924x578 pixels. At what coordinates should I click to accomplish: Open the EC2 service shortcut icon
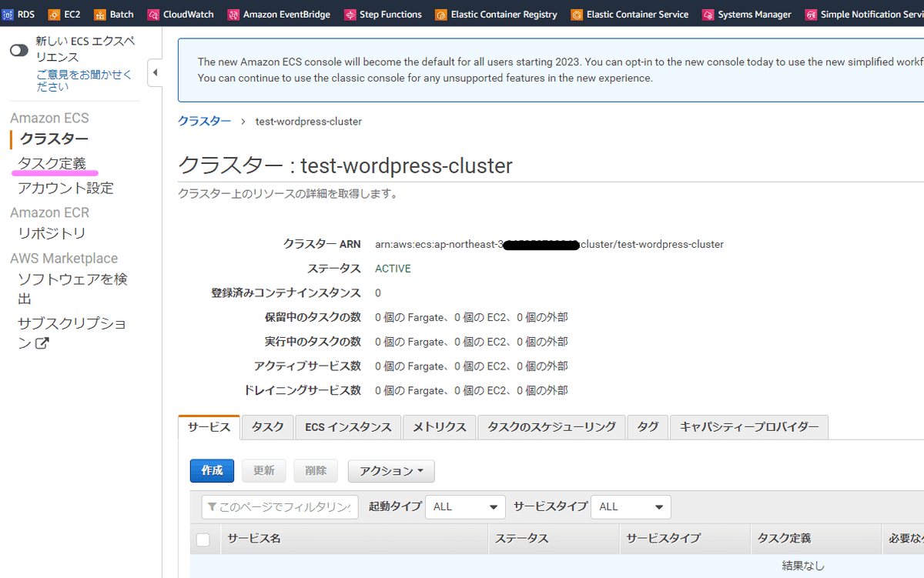(54, 14)
